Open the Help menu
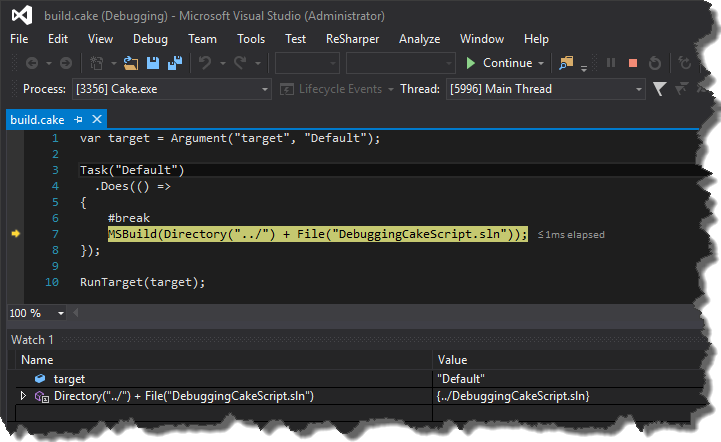Image resolution: width=721 pixels, height=442 pixels. [x=536, y=39]
